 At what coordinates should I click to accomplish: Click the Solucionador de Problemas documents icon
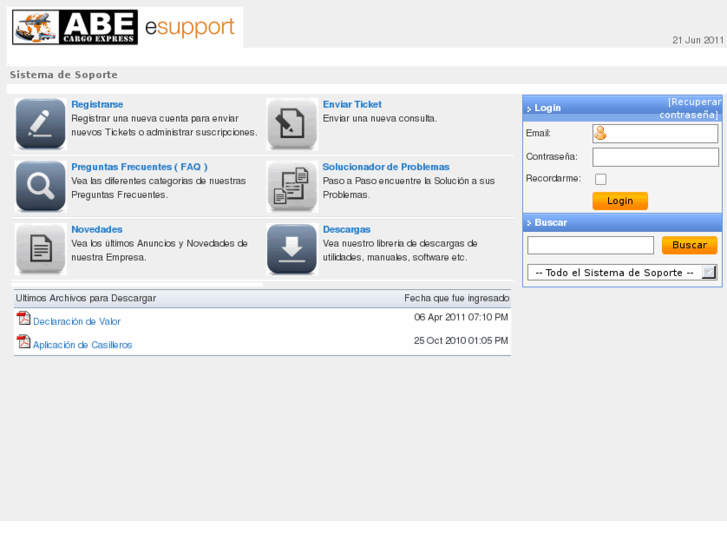coord(292,186)
